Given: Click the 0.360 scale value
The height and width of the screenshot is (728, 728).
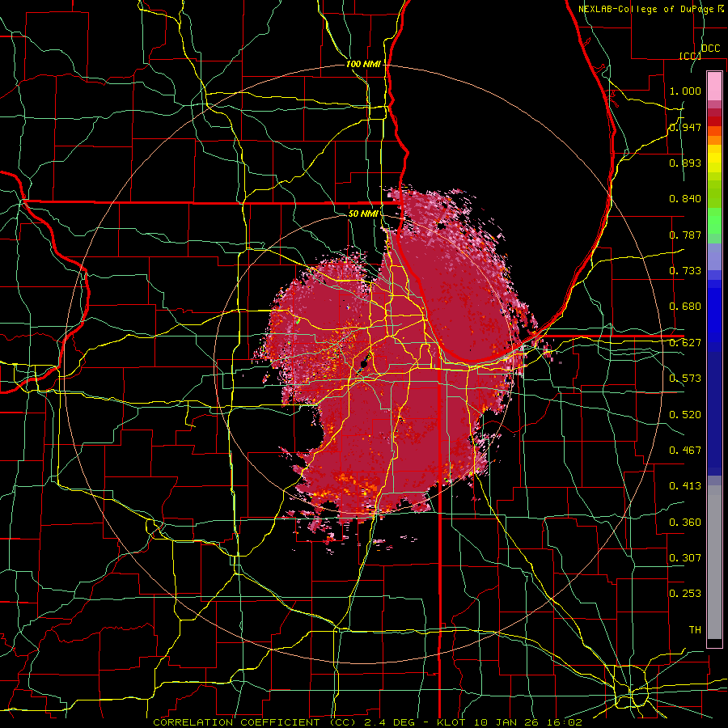Looking at the screenshot, I should pyautogui.click(x=685, y=523).
